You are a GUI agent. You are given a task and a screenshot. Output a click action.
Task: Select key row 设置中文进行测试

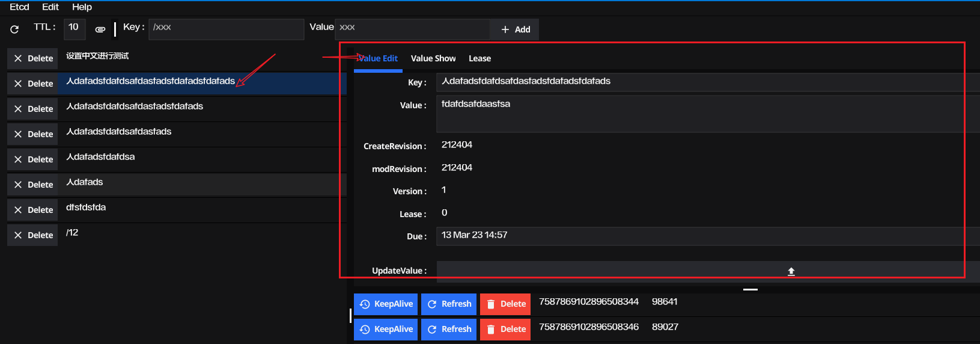click(x=202, y=58)
